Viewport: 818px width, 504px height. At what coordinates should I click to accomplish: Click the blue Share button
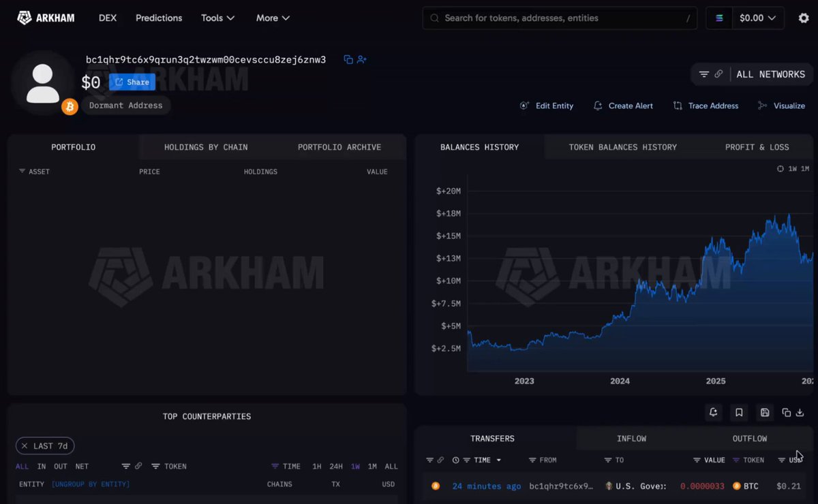[x=132, y=82]
